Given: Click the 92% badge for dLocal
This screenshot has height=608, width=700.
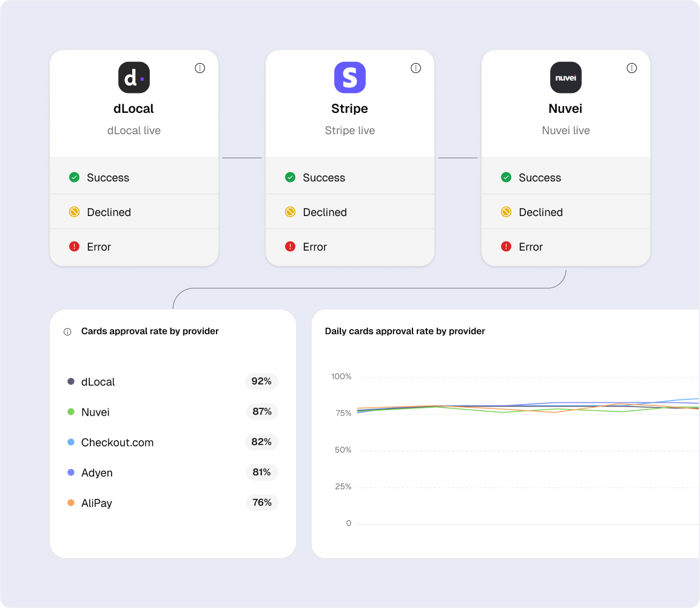Looking at the screenshot, I should click(261, 381).
